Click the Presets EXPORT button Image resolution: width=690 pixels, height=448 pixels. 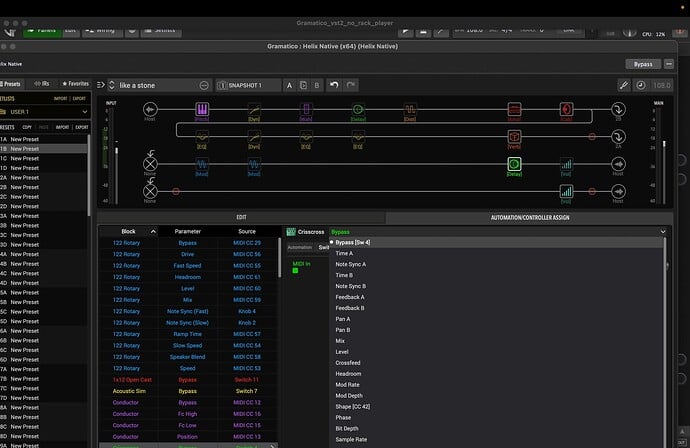[82, 127]
